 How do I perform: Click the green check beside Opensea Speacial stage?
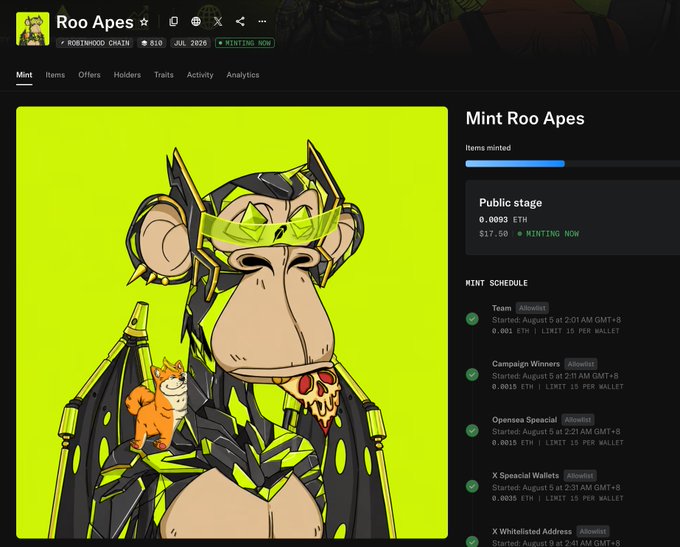[x=472, y=431]
